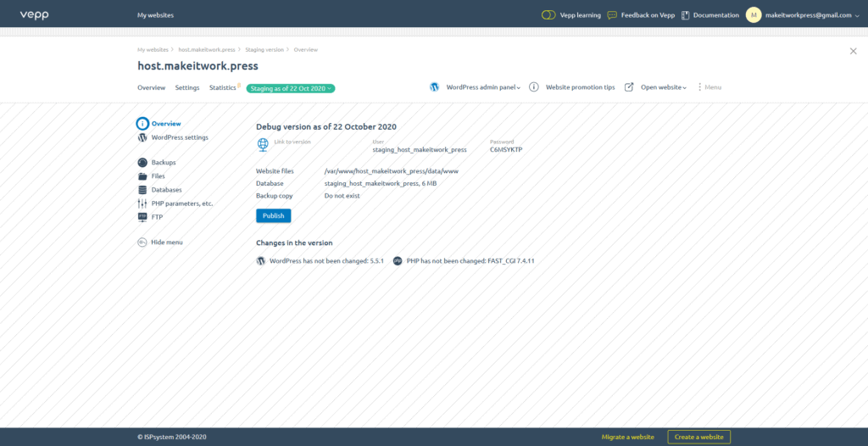Click the Vepp logo
Image resolution: width=868 pixels, height=446 pixels.
tap(34, 15)
